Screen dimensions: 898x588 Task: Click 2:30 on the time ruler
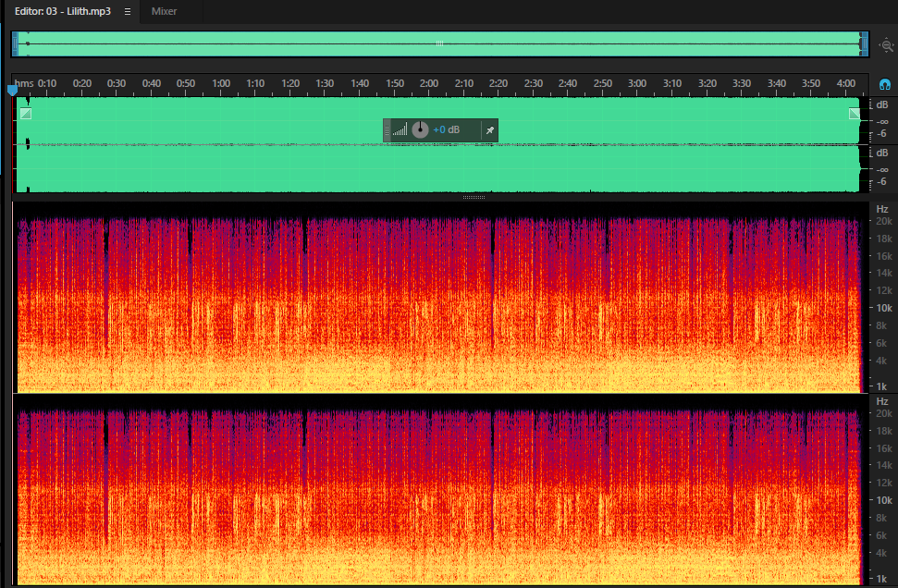point(534,83)
